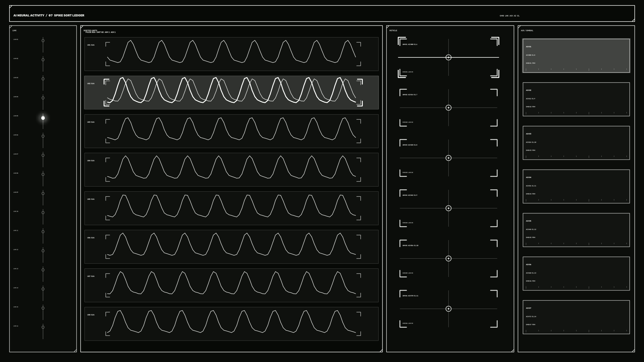Image resolution: width=644 pixels, height=362 pixels.
Task: Toggle the LNK 15 node
Action: (x=43, y=308)
